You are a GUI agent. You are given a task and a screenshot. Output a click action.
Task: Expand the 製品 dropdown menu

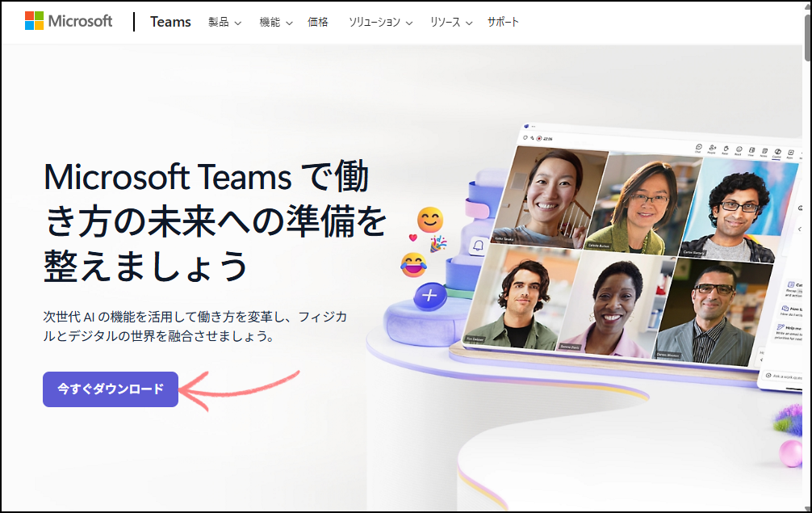point(224,22)
